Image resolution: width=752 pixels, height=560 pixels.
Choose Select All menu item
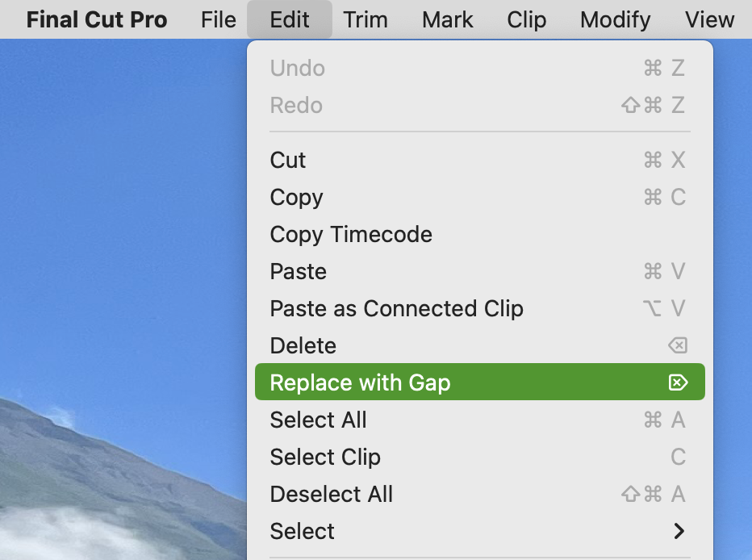pyautogui.click(x=479, y=420)
